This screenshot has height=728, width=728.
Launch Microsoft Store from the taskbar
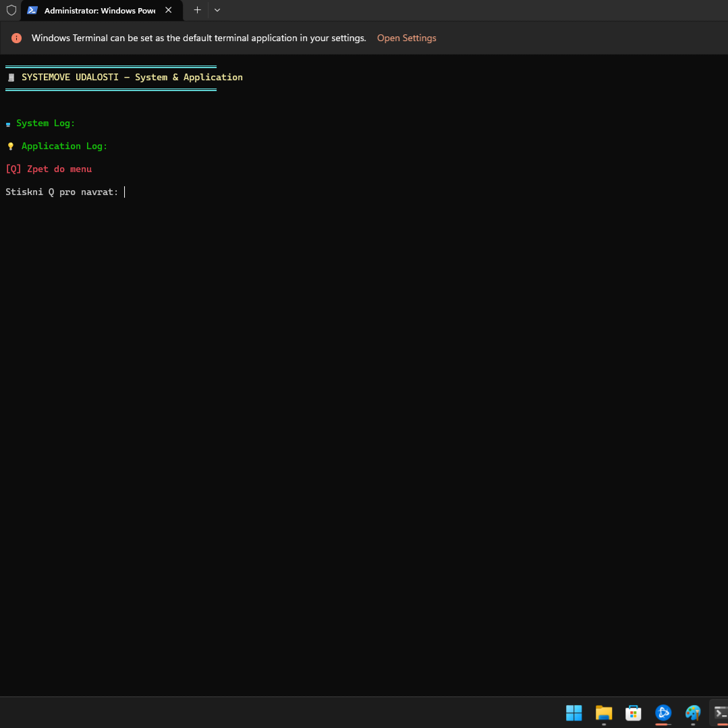pyautogui.click(x=633, y=712)
